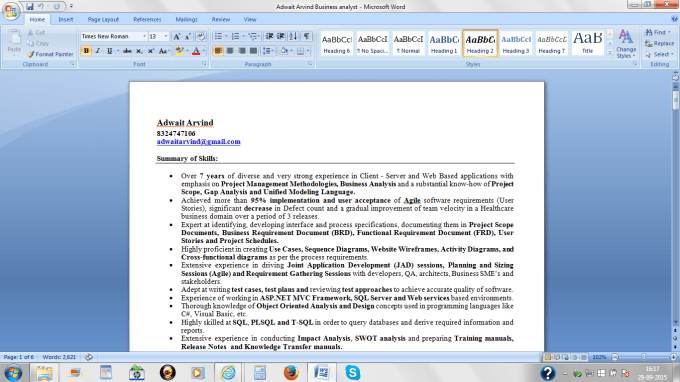
Task: Open Firefox from taskbar
Action: pyautogui.click(x=291, y=372)
